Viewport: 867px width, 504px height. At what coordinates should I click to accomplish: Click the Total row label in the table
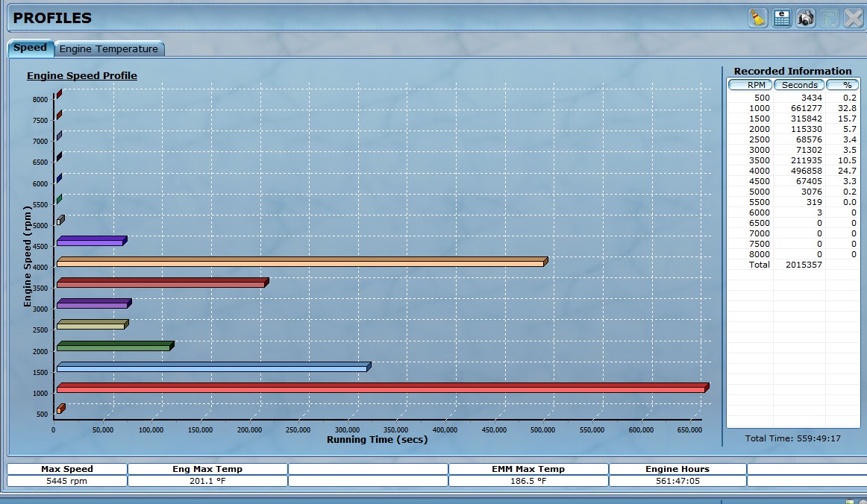[x=759, y=265]
